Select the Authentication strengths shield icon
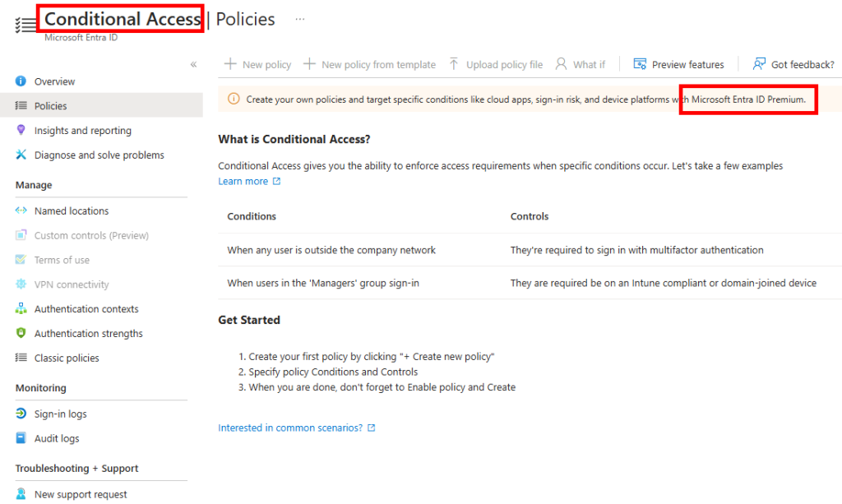The width and height of the screenshot is (842, 504). point(21,333)
